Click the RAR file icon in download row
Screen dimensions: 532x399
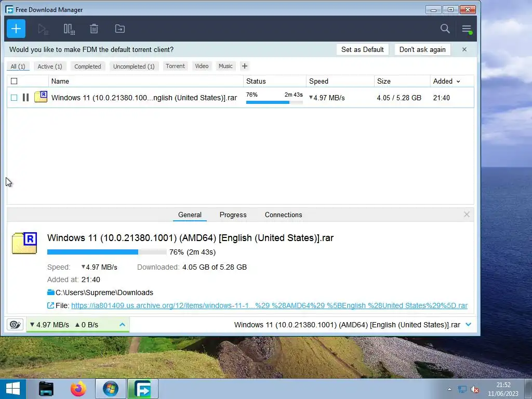click(41, 97)
